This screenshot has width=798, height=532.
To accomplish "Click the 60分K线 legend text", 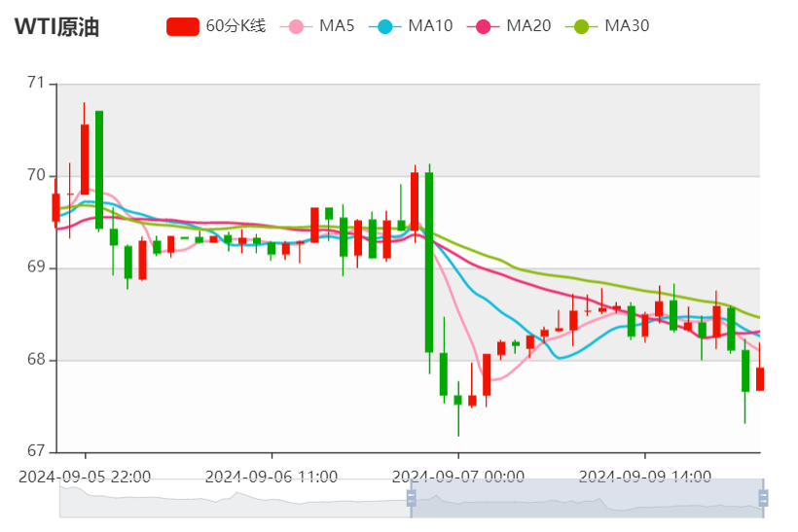I will click(x=236, y=26).
